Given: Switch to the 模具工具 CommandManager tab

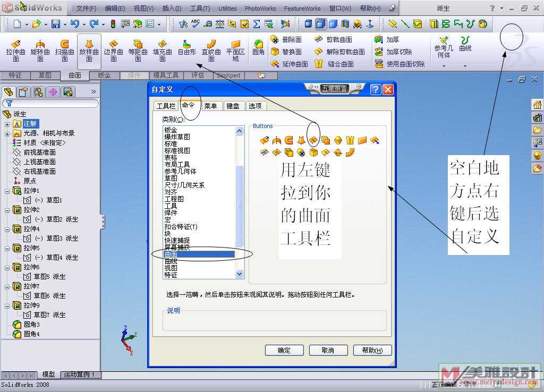Looking at the screenshot, I should click(166, 75).
